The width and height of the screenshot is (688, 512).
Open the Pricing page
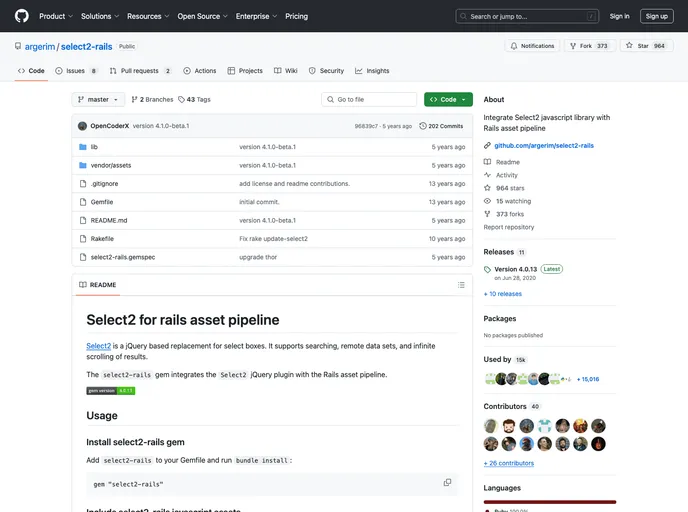tap(297, 16)
